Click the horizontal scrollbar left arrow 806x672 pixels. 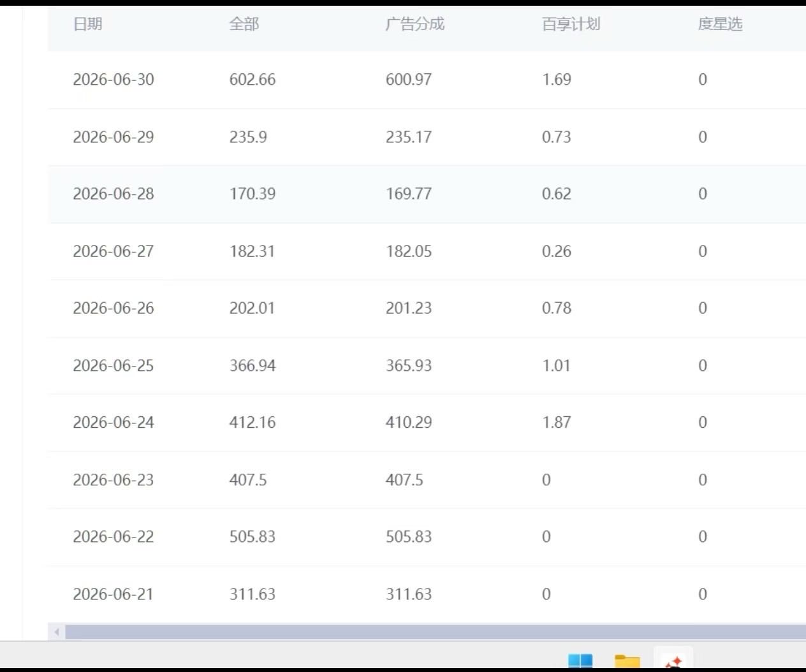point(57,632)
